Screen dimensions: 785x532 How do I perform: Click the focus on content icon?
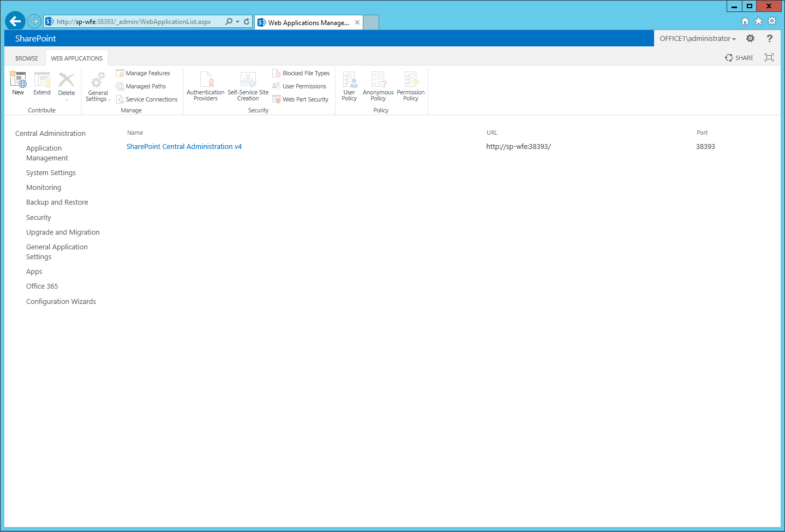coord(769,57)
